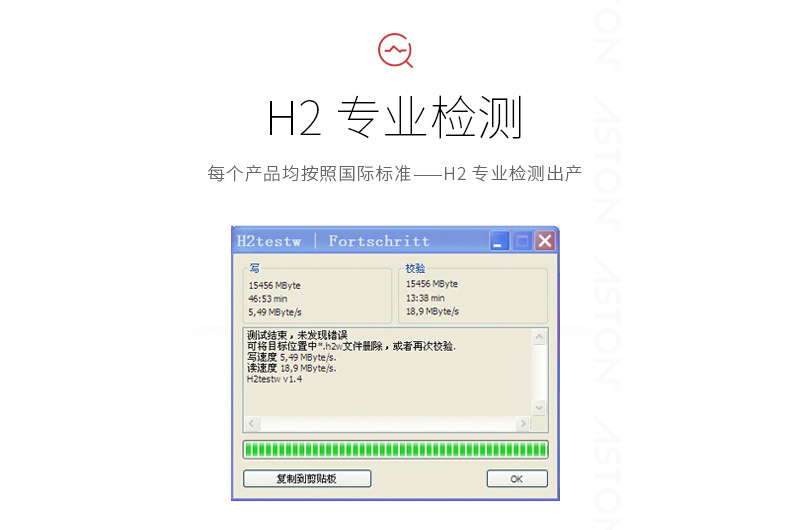
Task: Click the log's scroll left arrow
Action: coord(252,424)
